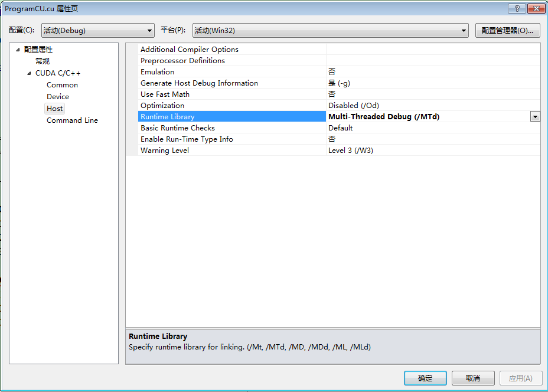548x392 pixels.
Task: Select 配置属性 in the tree
Action: pos(38,50)
